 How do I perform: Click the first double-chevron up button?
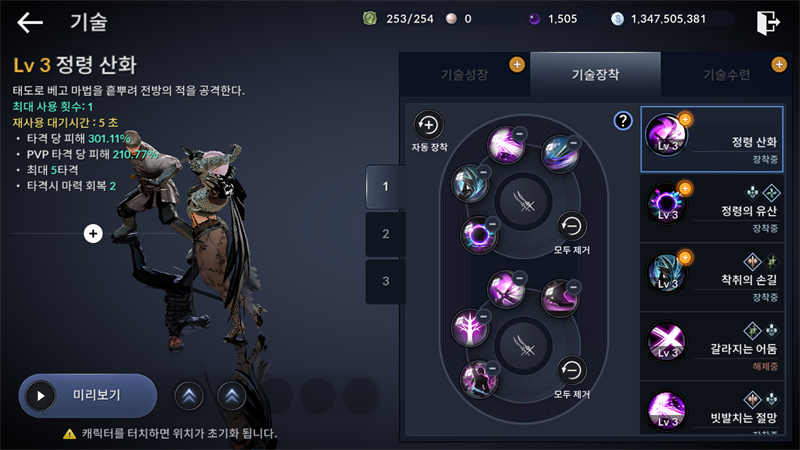189,396
